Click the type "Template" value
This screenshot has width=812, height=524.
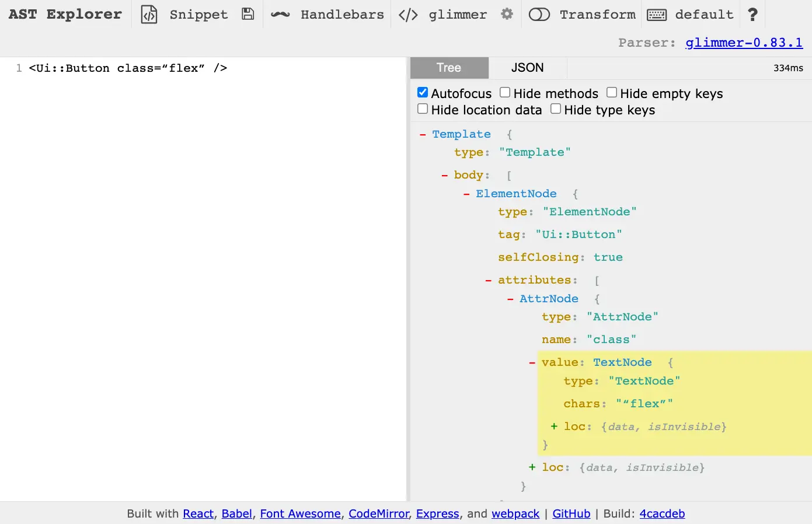535,152
